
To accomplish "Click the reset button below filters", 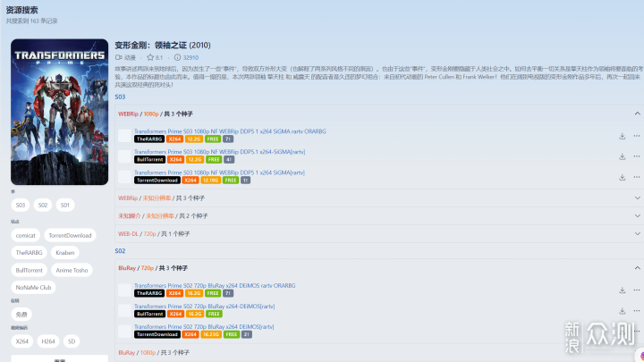I will point(60,358).
